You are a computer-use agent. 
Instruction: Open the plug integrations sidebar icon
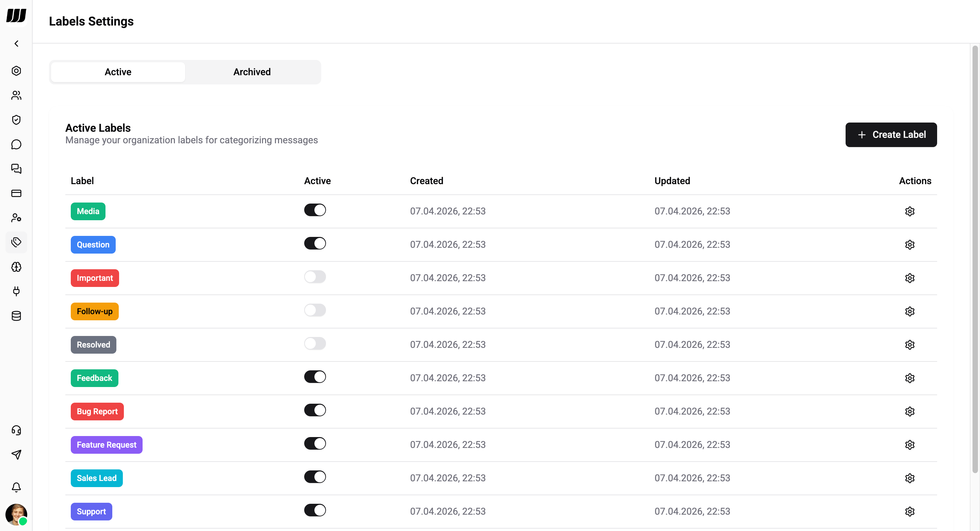coord(16,291)
